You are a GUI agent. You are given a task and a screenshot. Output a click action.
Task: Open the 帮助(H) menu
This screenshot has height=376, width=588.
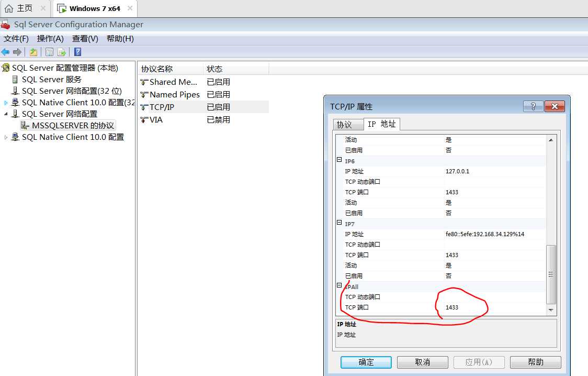[120, 39]
